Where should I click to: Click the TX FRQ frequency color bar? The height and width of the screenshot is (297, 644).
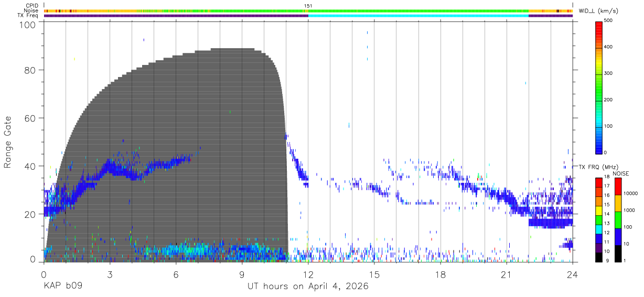click(x=599, y=219)
